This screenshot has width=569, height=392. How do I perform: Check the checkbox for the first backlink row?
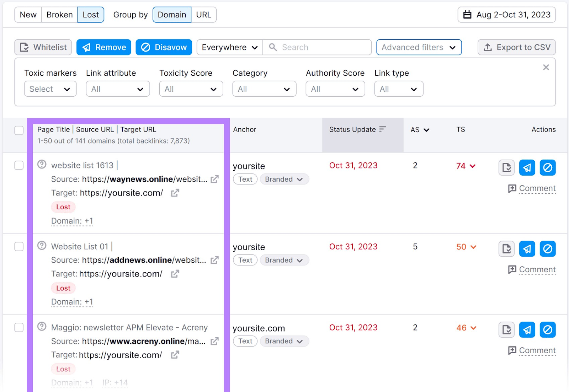[19, 165]
